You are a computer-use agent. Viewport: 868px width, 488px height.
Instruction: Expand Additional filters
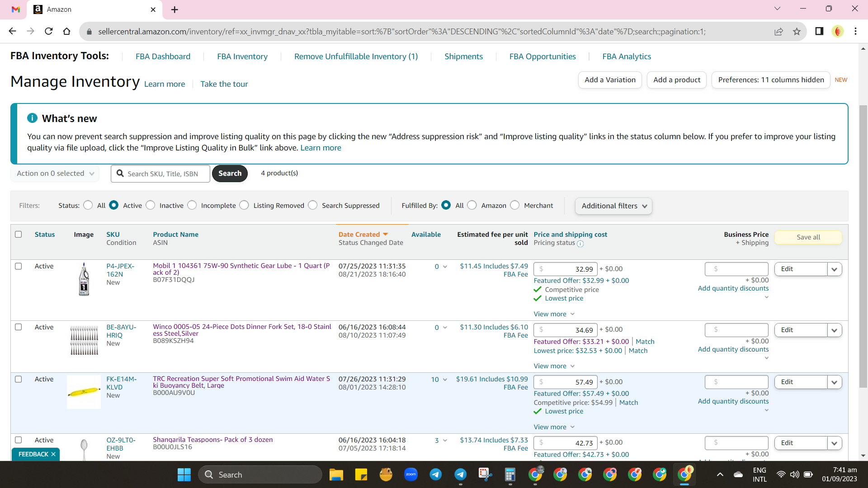point(613,206)
